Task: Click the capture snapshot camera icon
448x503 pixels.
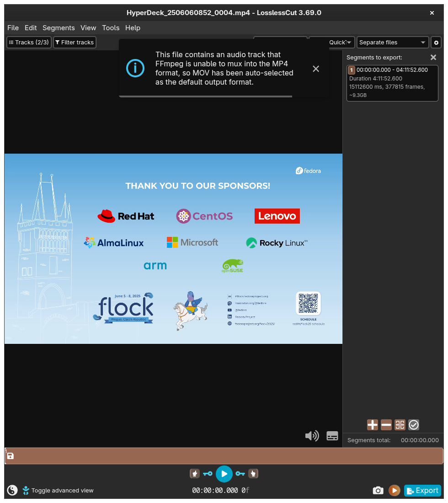Action: 378,491
